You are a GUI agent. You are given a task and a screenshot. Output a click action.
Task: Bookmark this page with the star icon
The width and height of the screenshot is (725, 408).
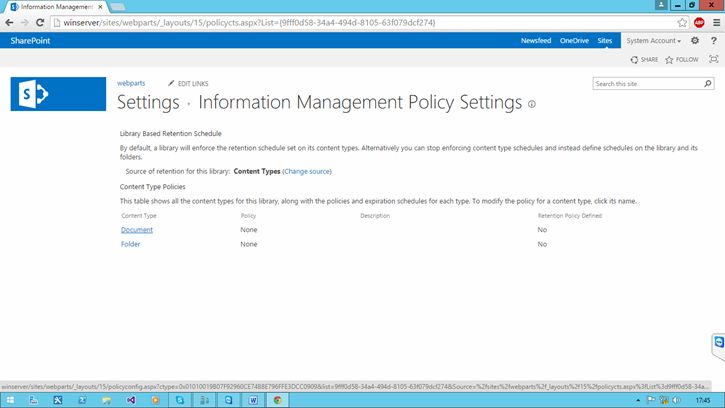(682, 23)
